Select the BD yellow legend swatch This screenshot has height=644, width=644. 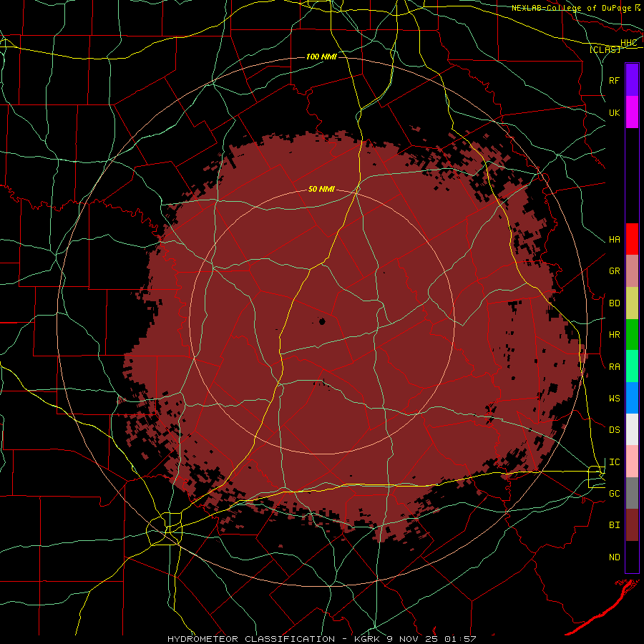632,303
